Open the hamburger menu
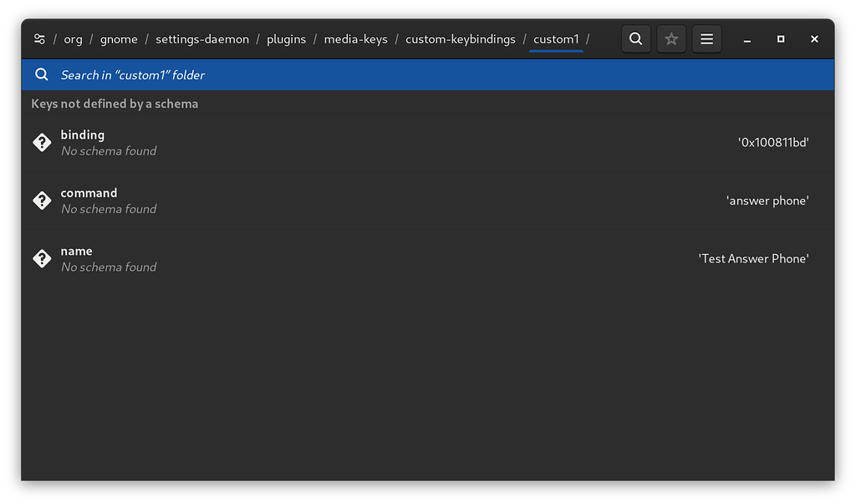This screenshot has height=504, width=856. (706, 38)
